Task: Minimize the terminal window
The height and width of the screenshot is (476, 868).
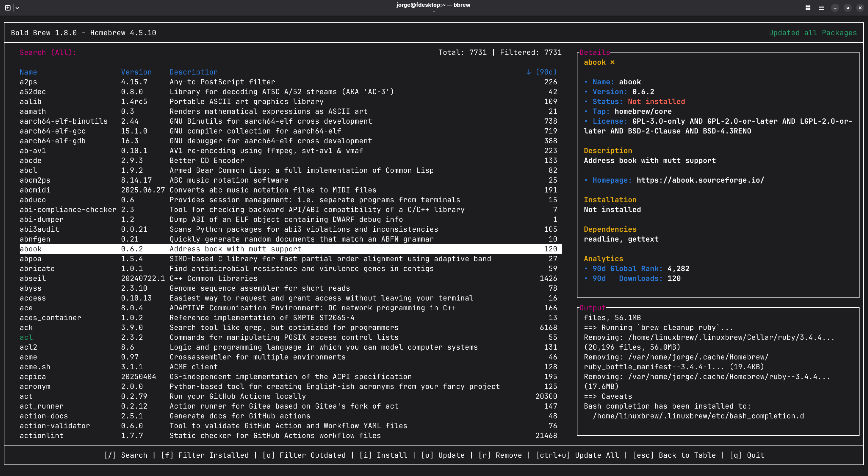Action: point(835,8)
